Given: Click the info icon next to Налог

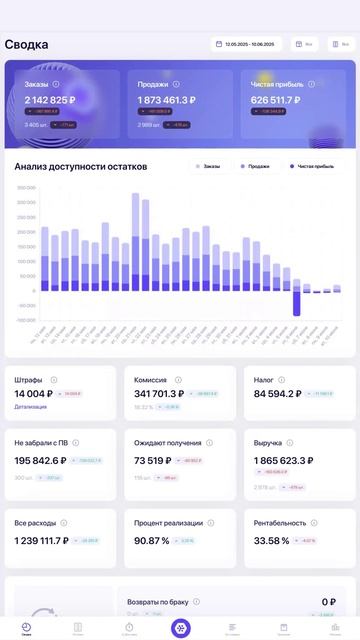Looking at the screenshot, I should tap(282, 380).
